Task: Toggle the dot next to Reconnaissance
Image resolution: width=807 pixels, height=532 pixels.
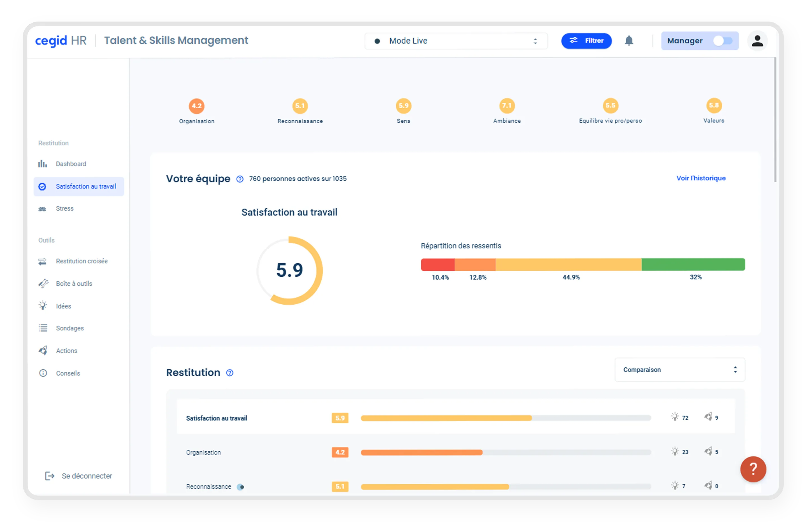Action: coord(241,487)
